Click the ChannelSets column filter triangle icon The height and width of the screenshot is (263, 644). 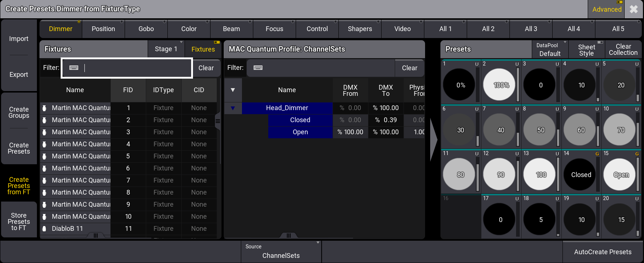(x=233, y=90)
